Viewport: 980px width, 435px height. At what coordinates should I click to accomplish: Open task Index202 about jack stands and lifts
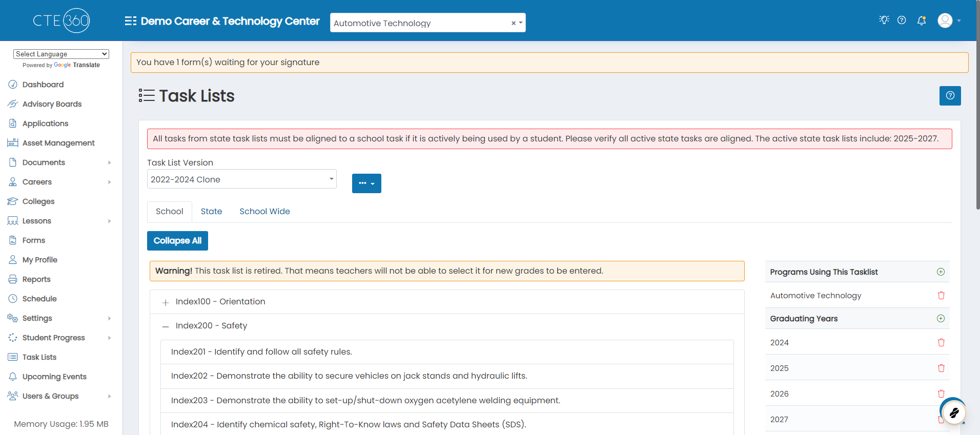point(447,376)
